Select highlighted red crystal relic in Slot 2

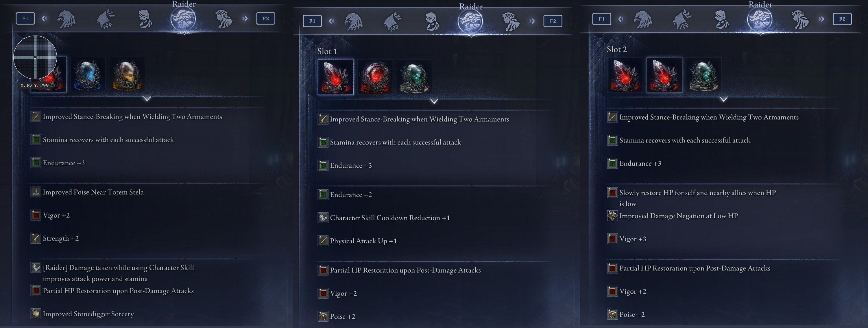[664, 75]
